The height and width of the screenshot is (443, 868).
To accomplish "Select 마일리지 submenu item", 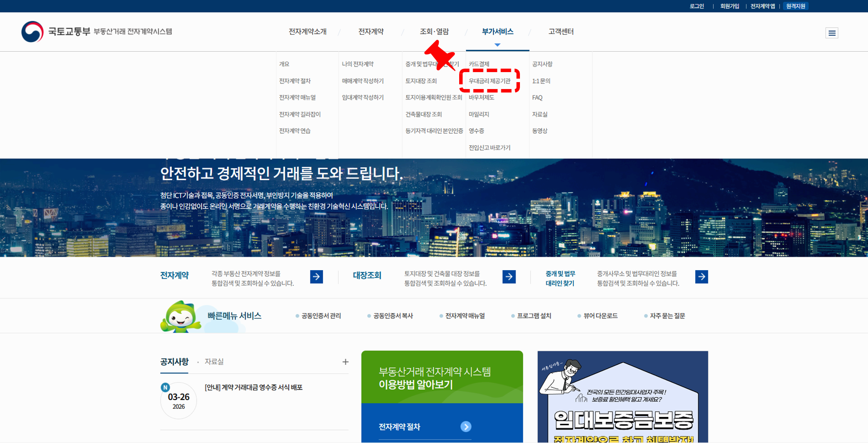I will tap(479, 114).
